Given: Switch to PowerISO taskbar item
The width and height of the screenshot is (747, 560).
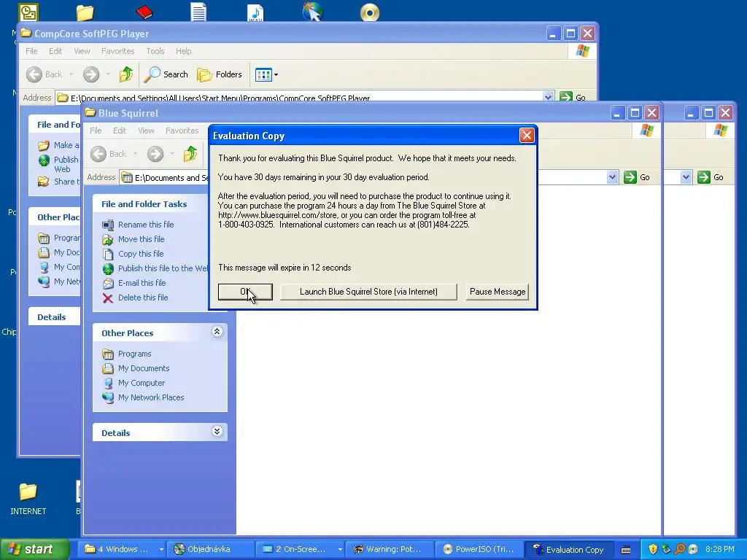Looking at the screenshot, I should pos(479,549).
